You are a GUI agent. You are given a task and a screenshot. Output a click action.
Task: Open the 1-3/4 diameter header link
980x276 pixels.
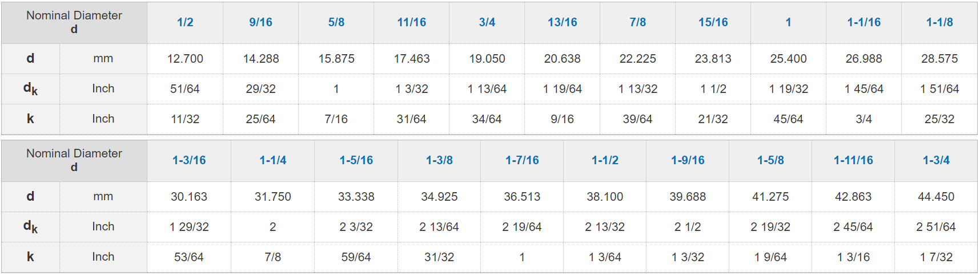tap(936, 160)
